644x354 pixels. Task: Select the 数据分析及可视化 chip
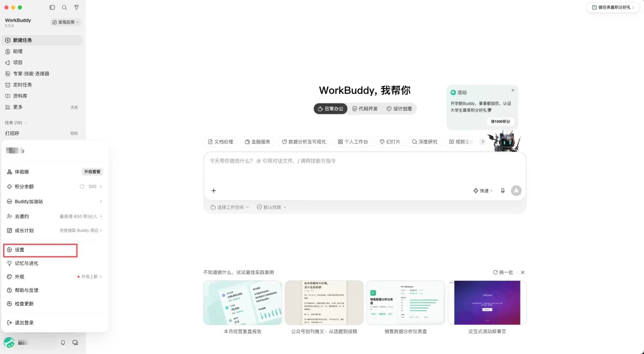tap(304, 142)
